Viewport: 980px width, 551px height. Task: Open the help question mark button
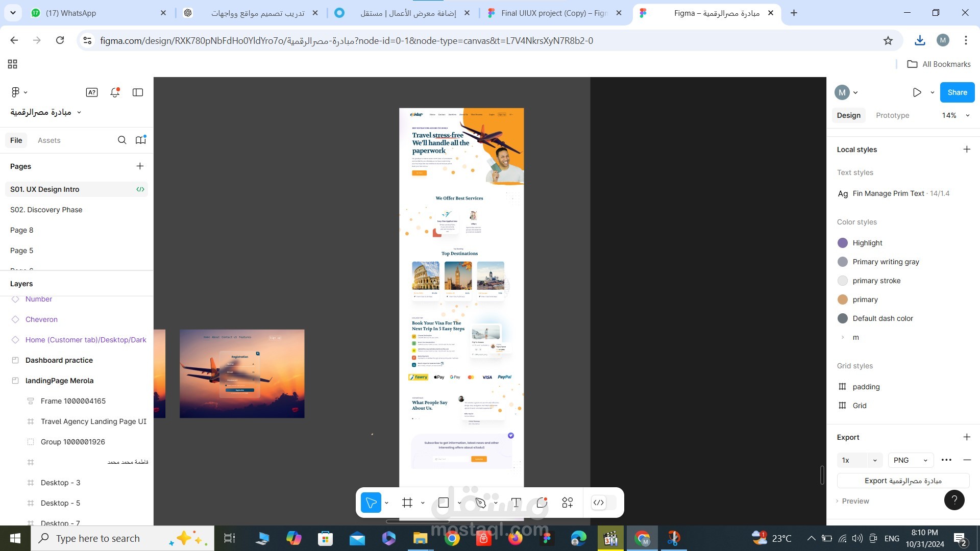(954, 500)
